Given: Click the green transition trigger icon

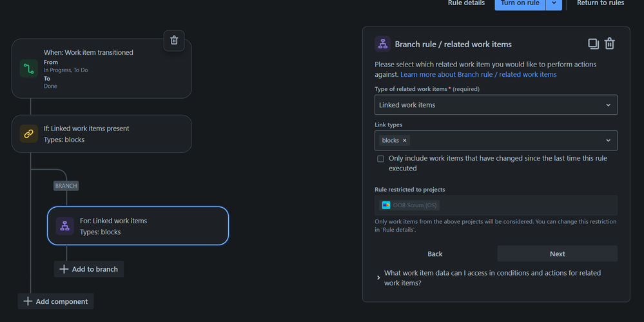Looking at the screenshot, I should 29,69.
